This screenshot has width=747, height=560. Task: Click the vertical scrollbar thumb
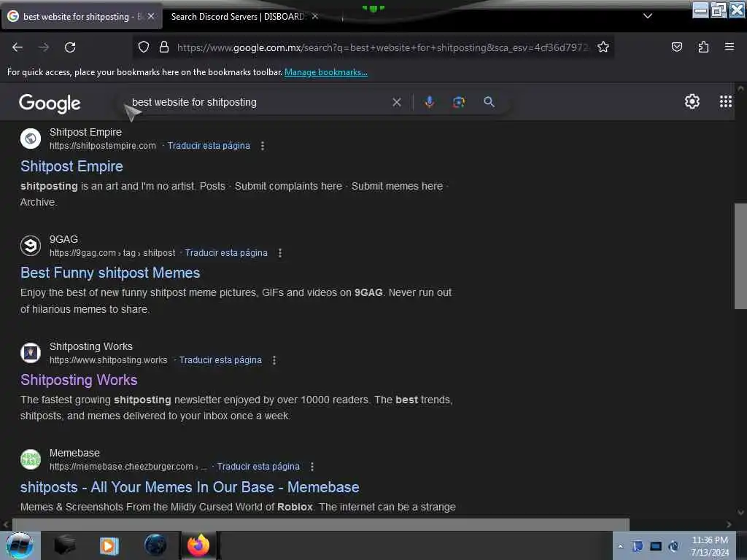[740, 256]
